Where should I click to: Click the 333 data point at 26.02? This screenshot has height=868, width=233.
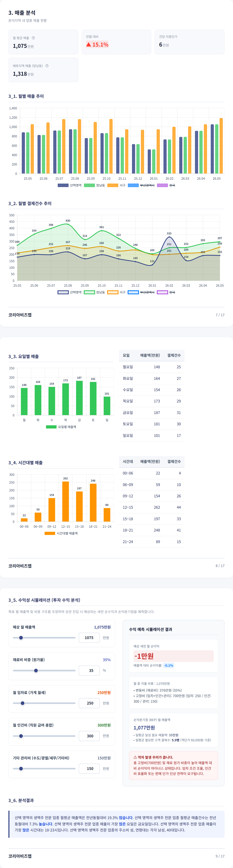point(169,237)
